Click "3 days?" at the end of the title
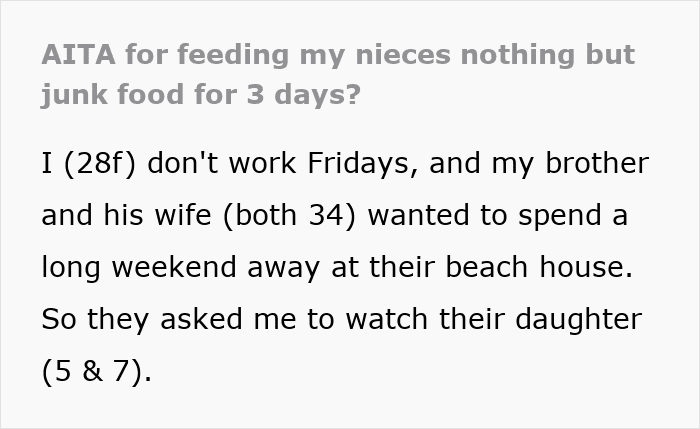Image resolution: width=700 pixels, height=429 pixels. (303, 95)
